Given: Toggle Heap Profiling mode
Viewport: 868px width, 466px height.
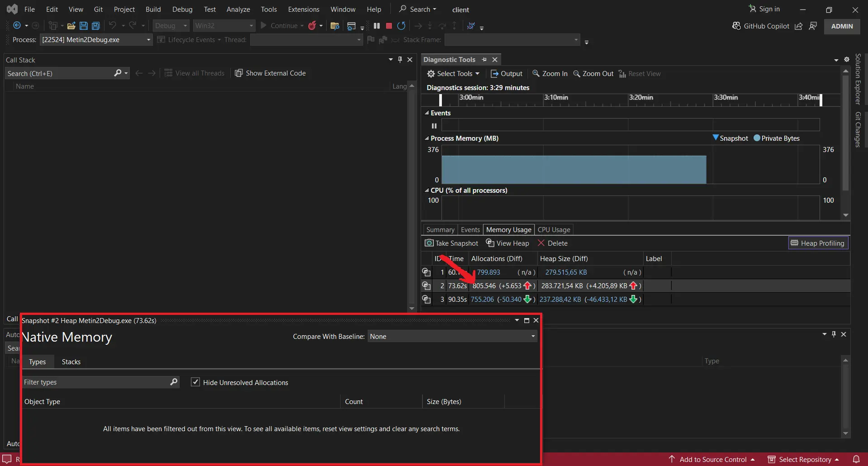Looking at the screenshot, I should pos(818,243).
